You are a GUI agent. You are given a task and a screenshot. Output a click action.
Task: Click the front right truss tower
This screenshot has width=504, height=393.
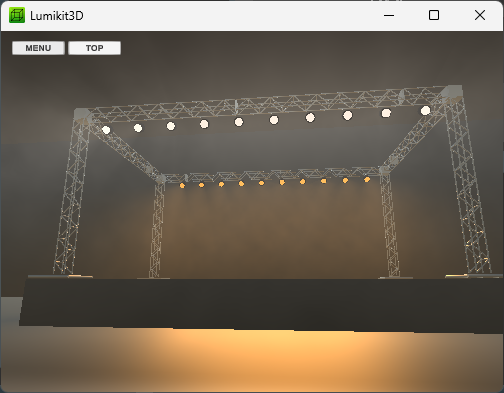[467, 187]
